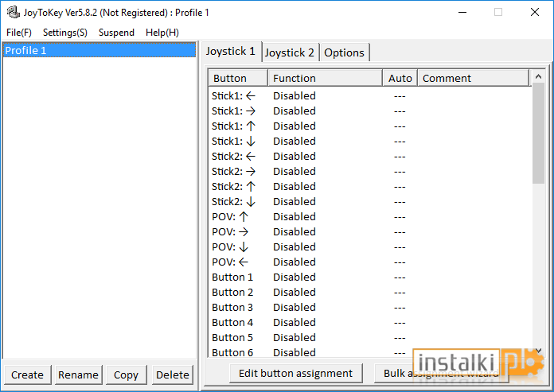
Task: Switch to the Joystick 1 tab
Action: (231, 51)
